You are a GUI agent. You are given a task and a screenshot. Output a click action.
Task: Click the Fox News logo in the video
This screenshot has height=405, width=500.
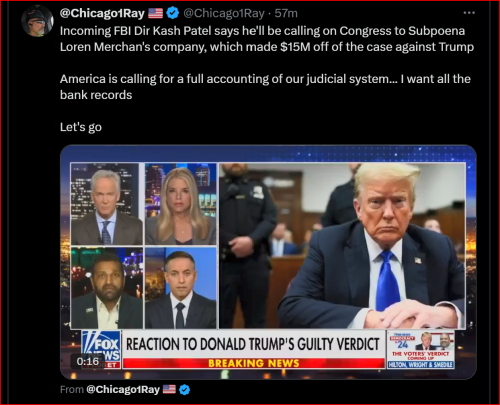[101, 349]
